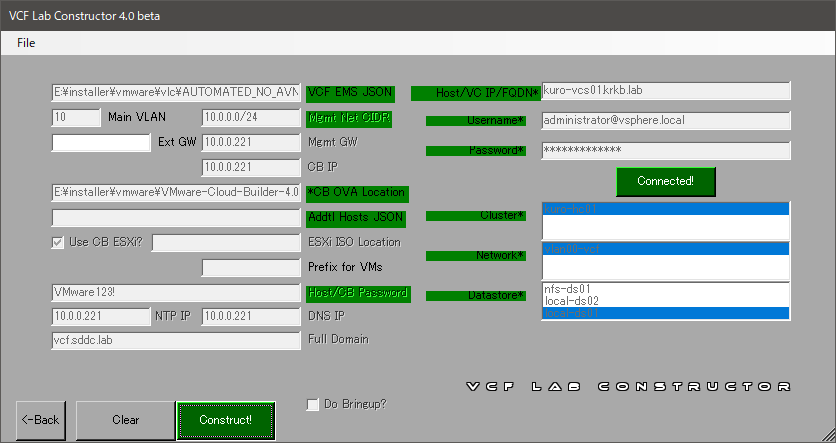Click the Connected! button
Viewport: 836px width, 443px height.
(x=666, y=181)
